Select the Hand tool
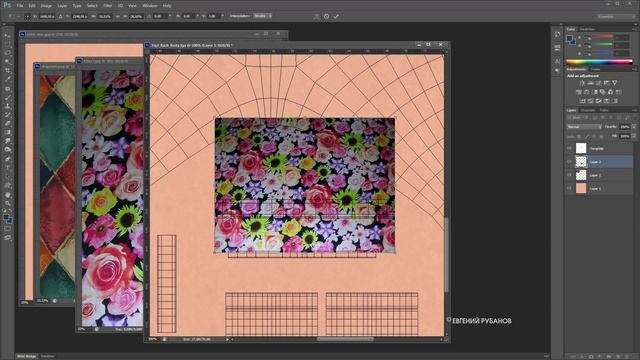The image size is (640, 360). coord(7,194)
